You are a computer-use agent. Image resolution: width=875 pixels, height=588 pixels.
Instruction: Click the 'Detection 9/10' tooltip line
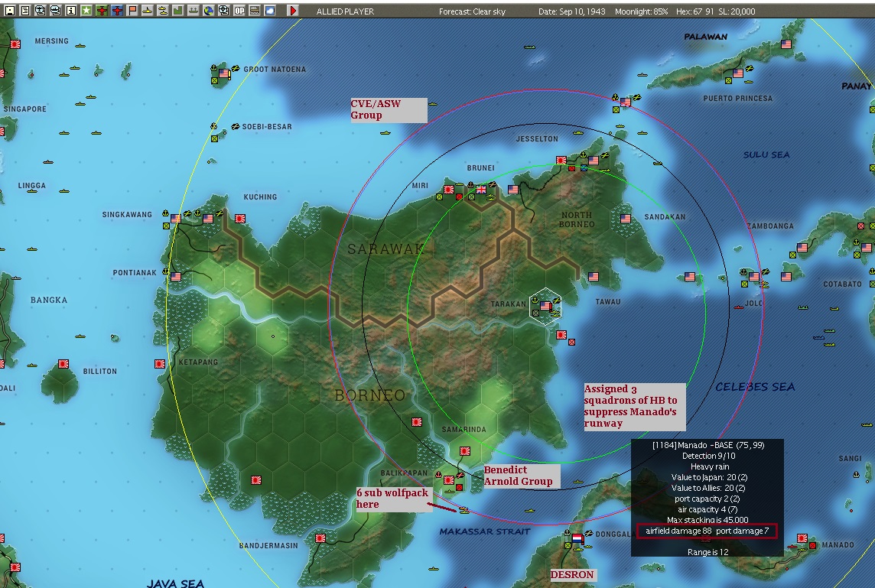coord(709,456)
